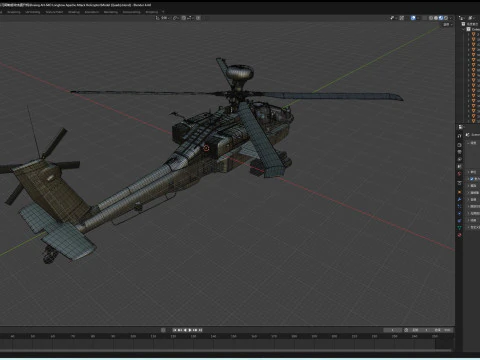
Task: Switch to the Animation workspace tab
Action: pyautogui.click(x=92, y=12)
